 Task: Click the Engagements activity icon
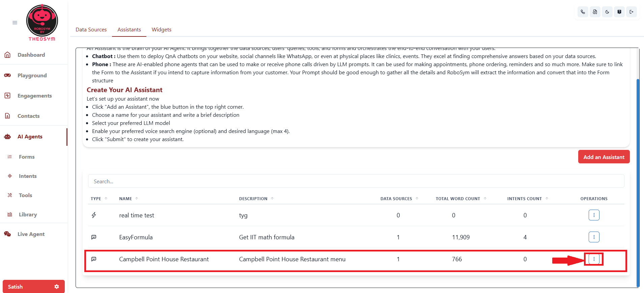[x=7, y=96]
